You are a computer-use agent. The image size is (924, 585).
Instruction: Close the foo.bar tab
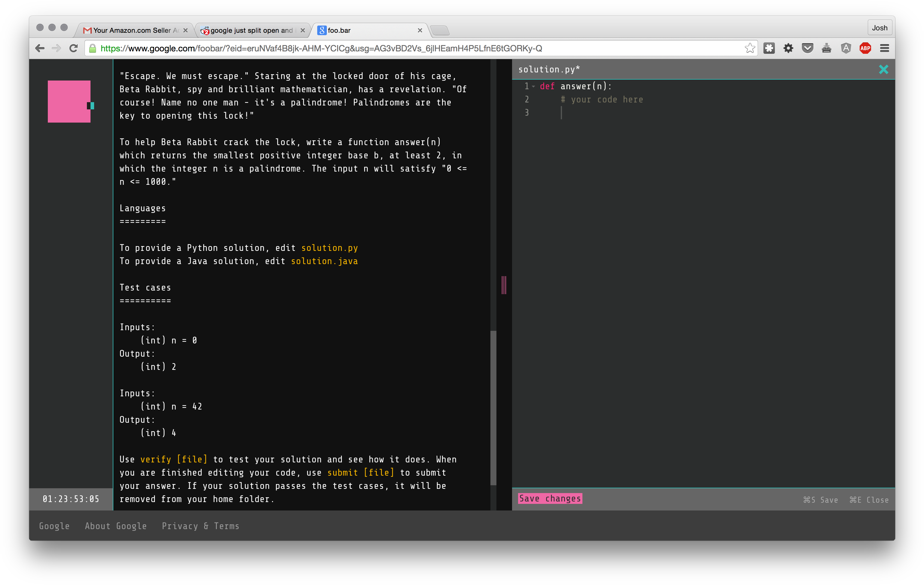pyautogui.click(x=420, y=30)
